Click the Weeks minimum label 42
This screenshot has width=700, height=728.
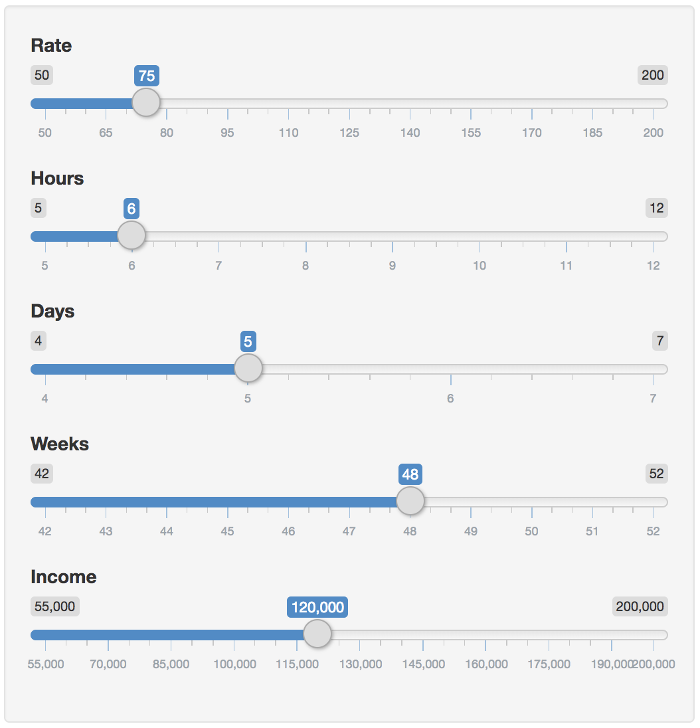pos(42,474)
